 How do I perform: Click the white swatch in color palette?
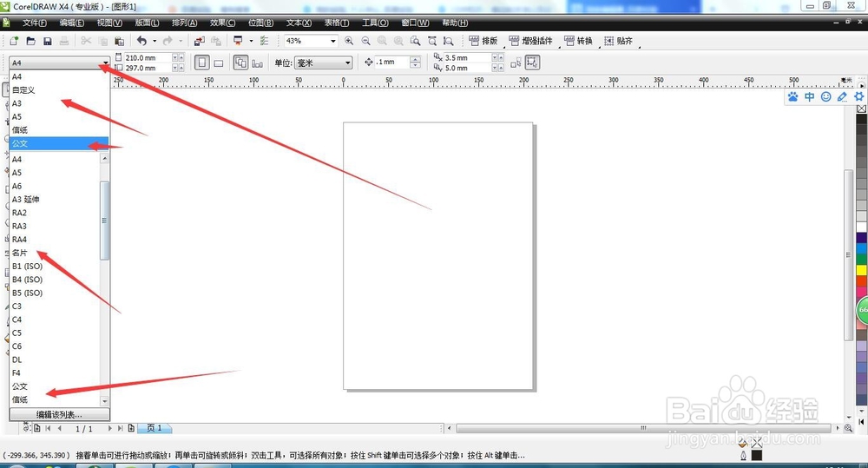point(861,227)
